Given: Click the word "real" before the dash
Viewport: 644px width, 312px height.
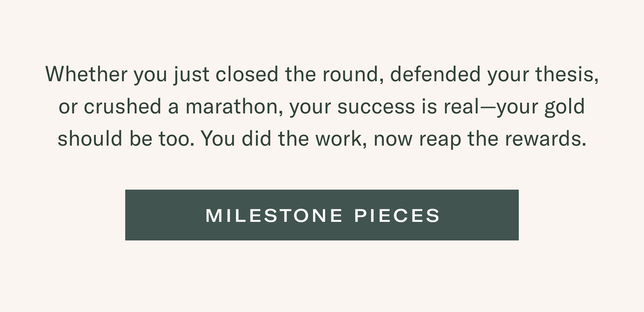Looking at the screenshot, I should tap(461, 107).
